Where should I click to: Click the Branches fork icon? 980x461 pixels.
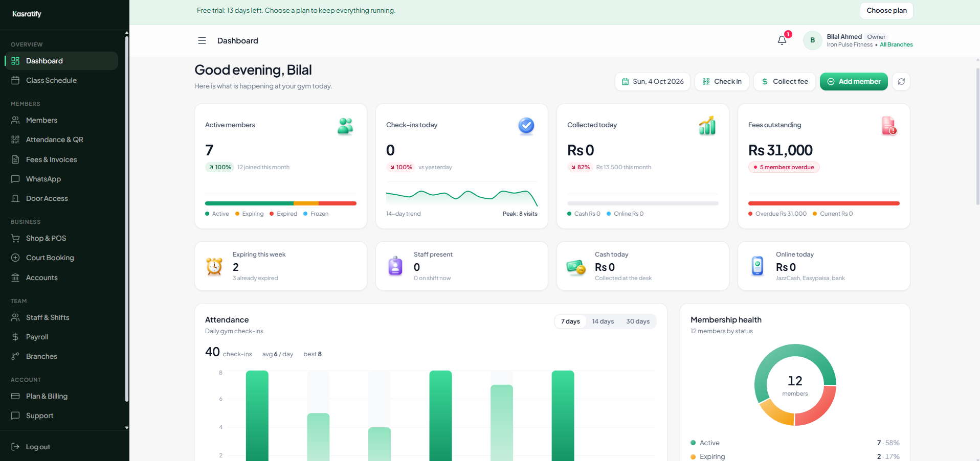(x=15, y=356)
